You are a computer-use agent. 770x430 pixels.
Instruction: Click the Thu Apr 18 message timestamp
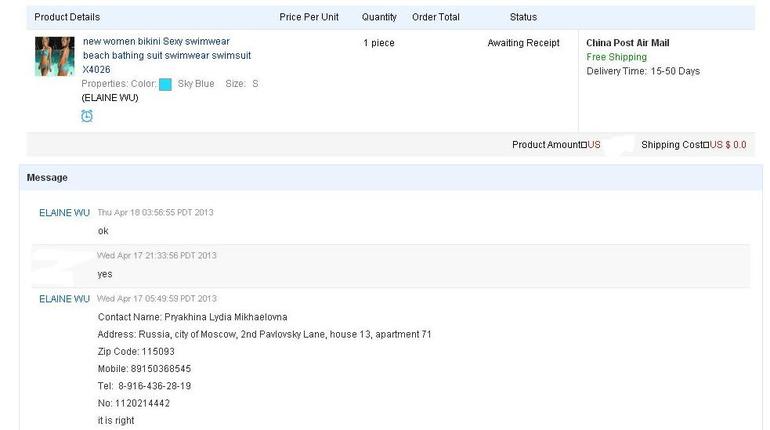click(155, 213)
